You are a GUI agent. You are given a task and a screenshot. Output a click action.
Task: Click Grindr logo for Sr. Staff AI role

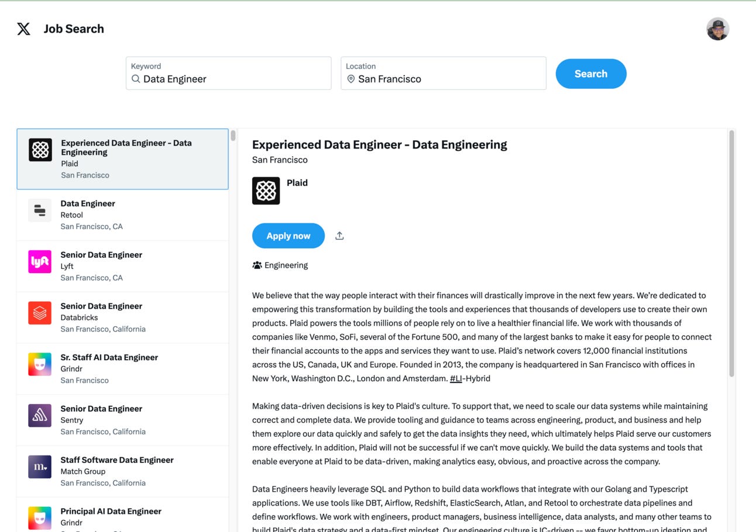(40, 364)
